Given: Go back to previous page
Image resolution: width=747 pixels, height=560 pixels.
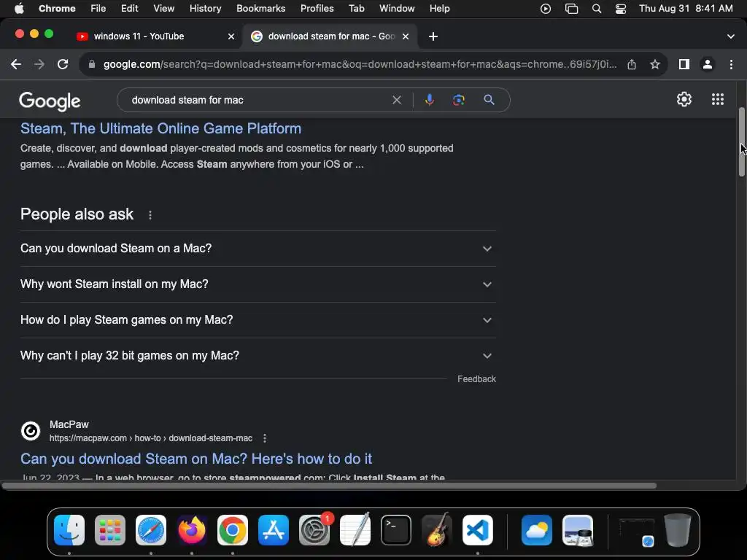Looking at the screenshot, I should (x=16, y=64).
